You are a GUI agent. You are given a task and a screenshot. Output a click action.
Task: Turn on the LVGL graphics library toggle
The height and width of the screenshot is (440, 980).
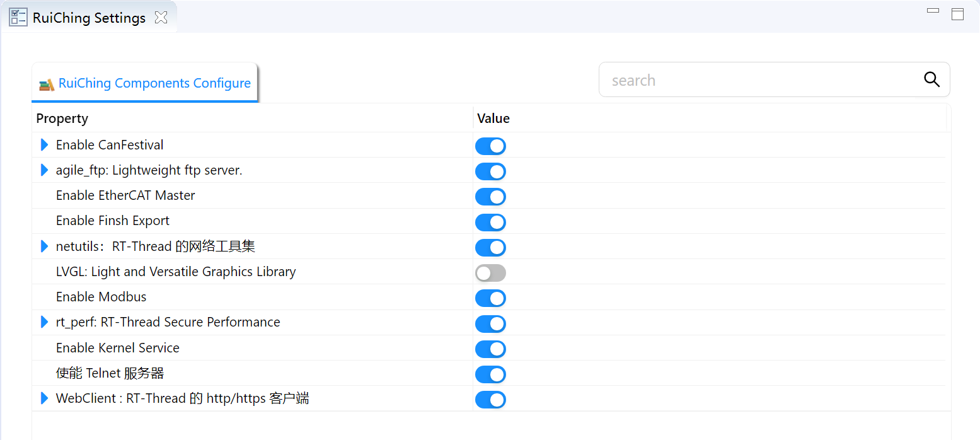click(x=490, y=273)
